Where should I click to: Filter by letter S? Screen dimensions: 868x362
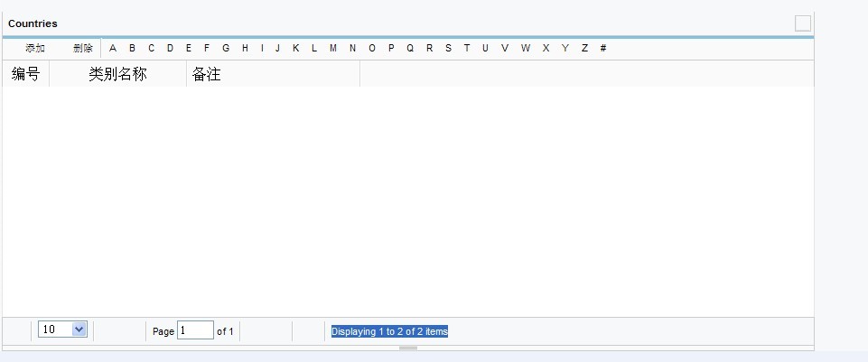point(448,48)
